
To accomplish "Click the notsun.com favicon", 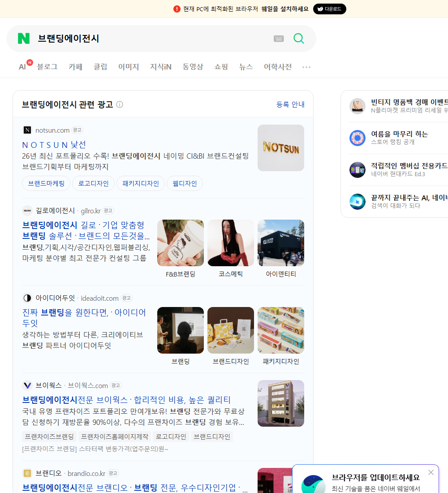I will (27, 130).
